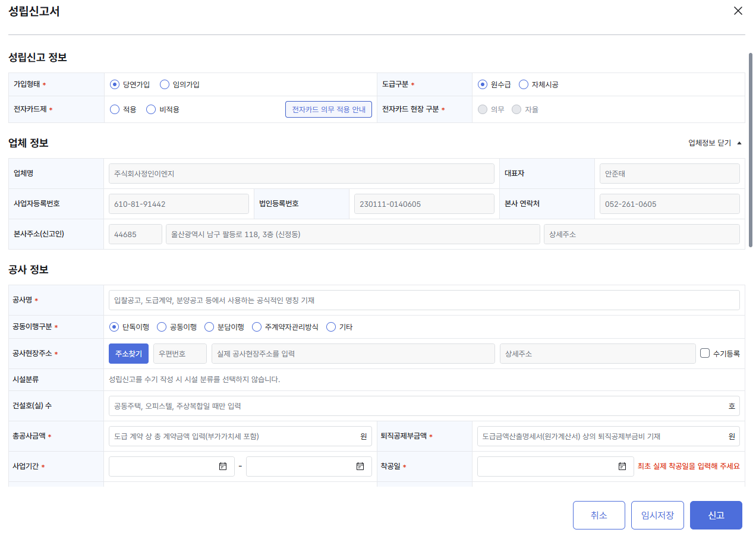This screenshot has height=539, width=756.
Task: Click 최초 실제 착공일을 입력해 주세요 notice
Action: pos(688,466)
